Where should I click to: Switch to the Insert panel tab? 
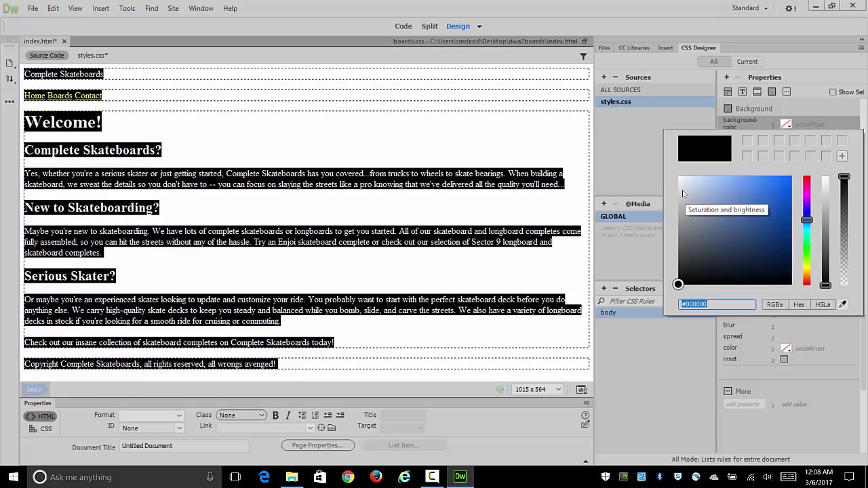point(665,48)
